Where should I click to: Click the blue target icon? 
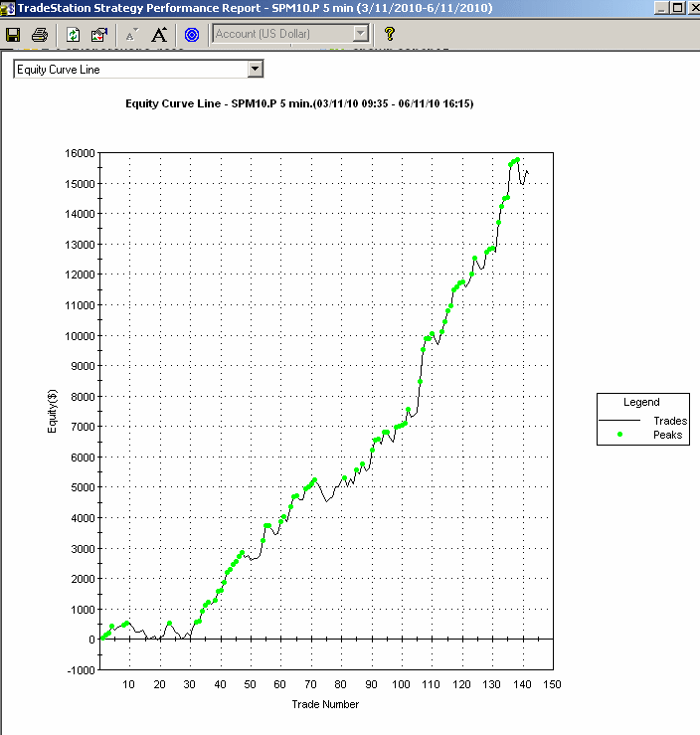pos(192,34)
